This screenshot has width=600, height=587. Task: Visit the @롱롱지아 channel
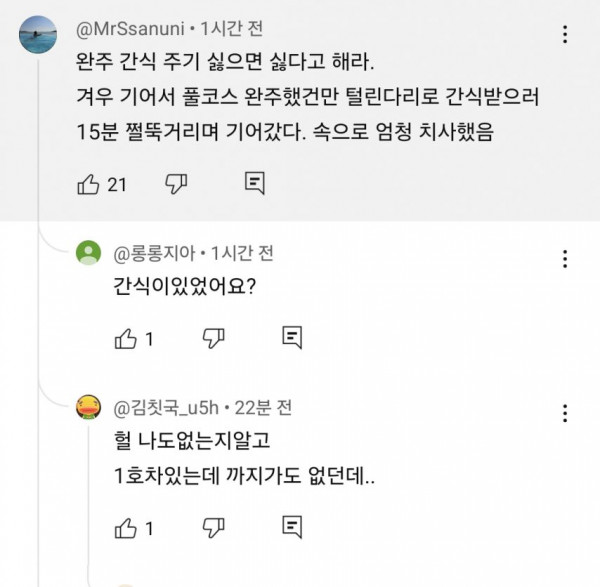pos(153,251)
